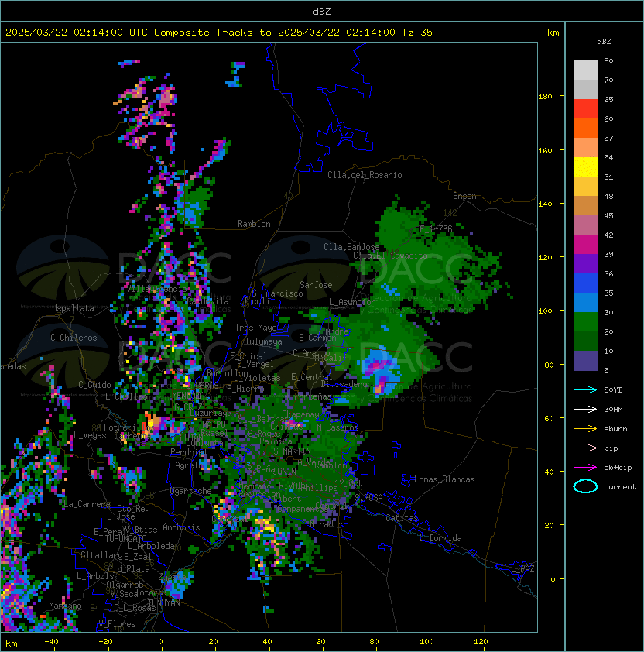Click the 'L_PAZ' map label
This screenshot has height=652, width=644.
[522, 569]
